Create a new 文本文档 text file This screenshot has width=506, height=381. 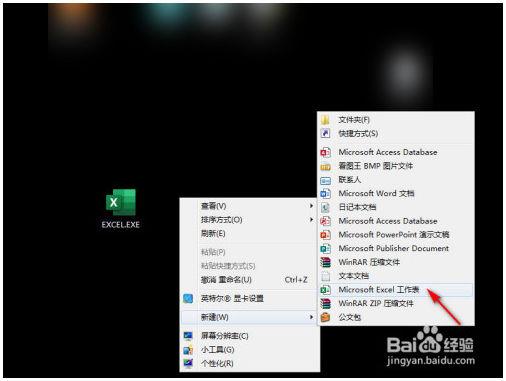396,276
